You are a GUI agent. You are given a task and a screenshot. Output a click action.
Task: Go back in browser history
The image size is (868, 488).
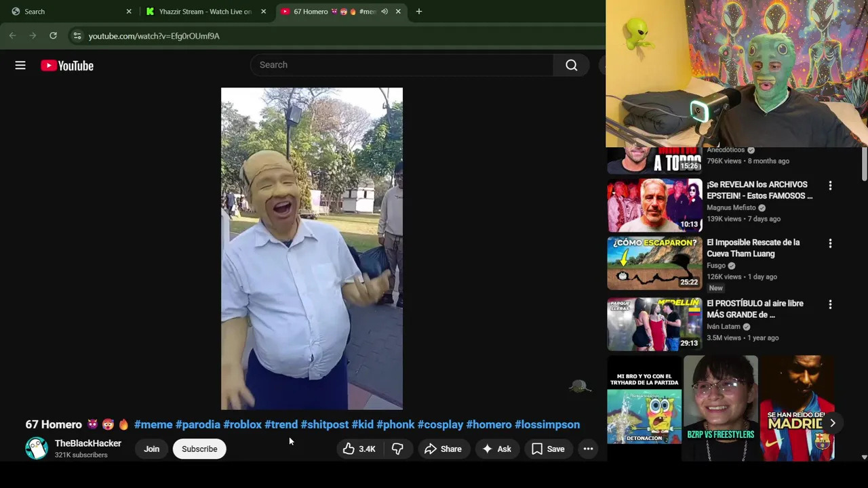pos(12,35)
